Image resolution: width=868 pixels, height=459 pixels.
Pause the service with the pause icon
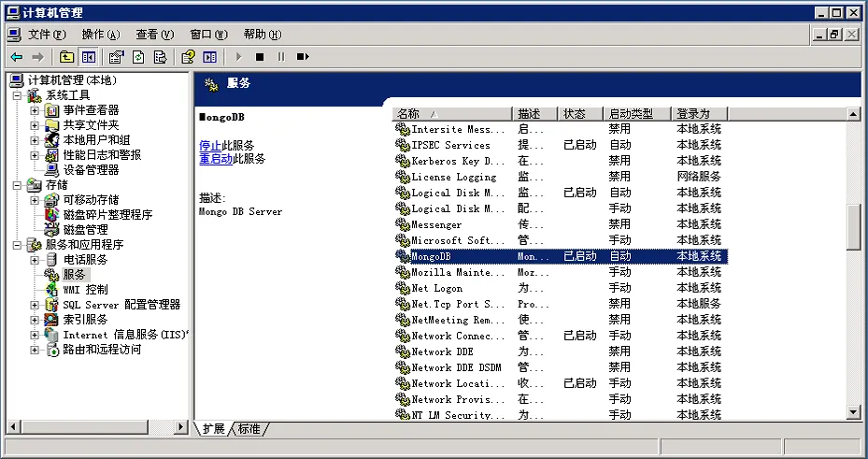click(x=281, y=56)
